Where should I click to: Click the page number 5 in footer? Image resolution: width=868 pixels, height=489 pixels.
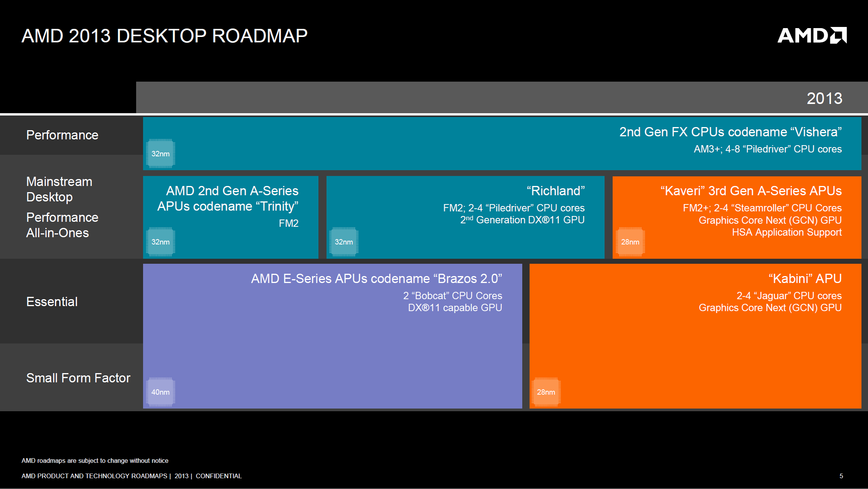point(841,476)
